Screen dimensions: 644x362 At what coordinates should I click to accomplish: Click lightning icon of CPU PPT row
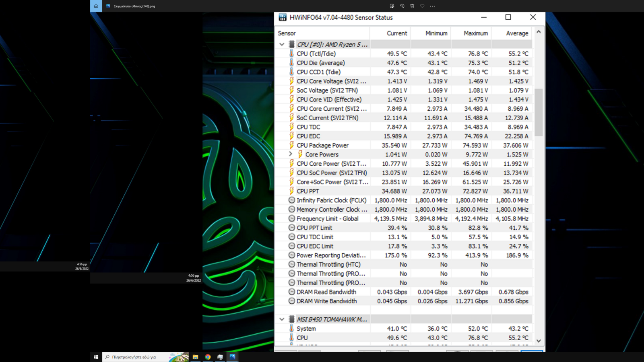click(x=291, y=191)
